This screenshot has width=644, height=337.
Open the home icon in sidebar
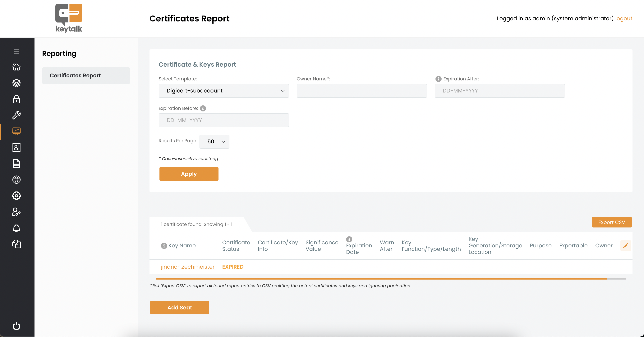click(x=16, y=67)
